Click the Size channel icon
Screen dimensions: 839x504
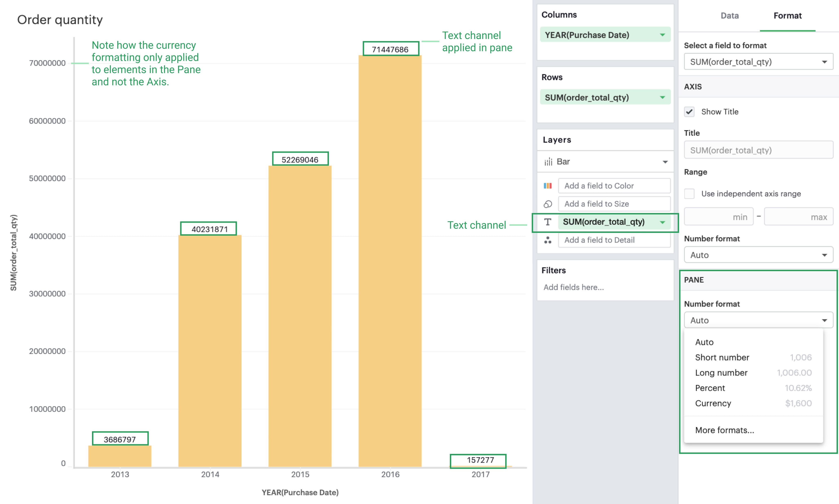pos(547,204)
